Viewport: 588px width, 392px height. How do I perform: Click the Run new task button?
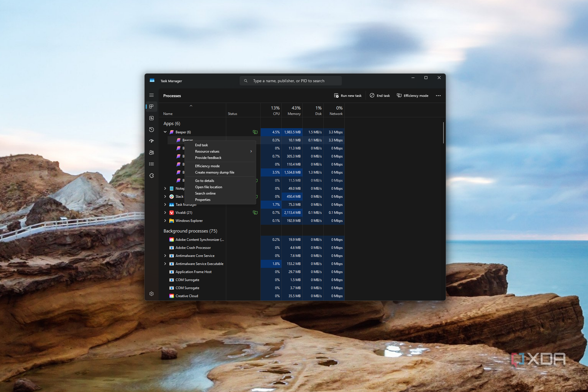click(347, 96)
